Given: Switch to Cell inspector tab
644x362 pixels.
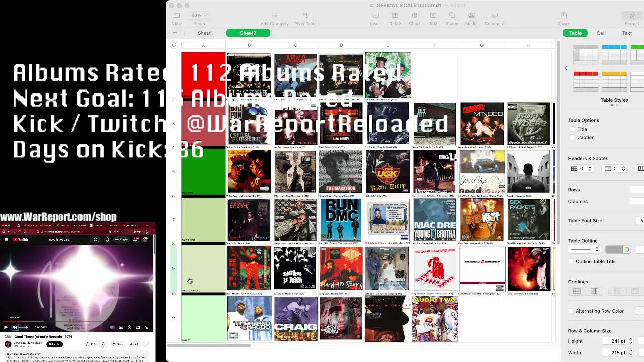Looking at the screenshot, I should point(601,33).
